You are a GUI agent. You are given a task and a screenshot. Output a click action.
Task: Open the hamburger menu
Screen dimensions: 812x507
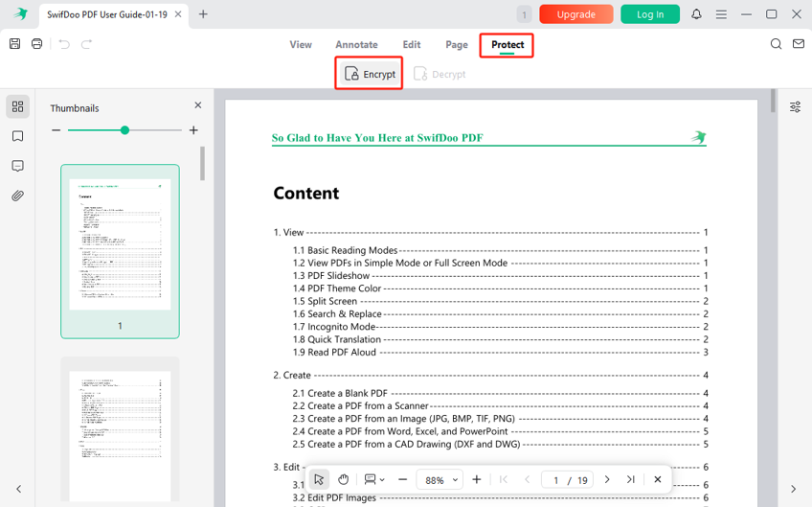pyautogui.click(x=721, y=14)
